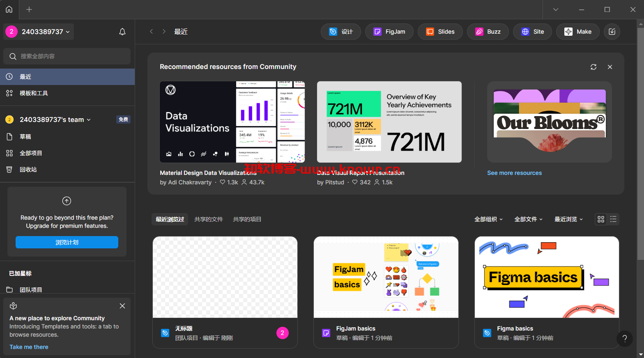Expand the 2403389737's team menu
The width and height of the screenshot is (644, 358).
pyautogui.click(x=55, y=119)
